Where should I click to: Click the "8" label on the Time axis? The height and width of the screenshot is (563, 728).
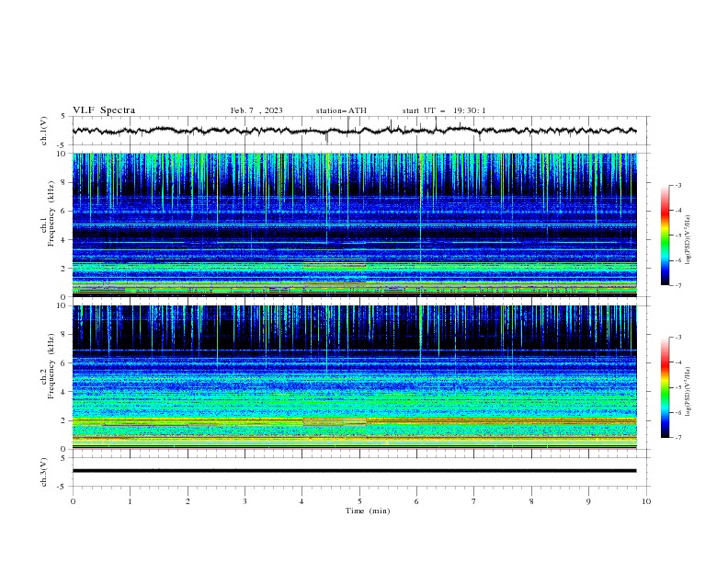(x=531, y=501)
